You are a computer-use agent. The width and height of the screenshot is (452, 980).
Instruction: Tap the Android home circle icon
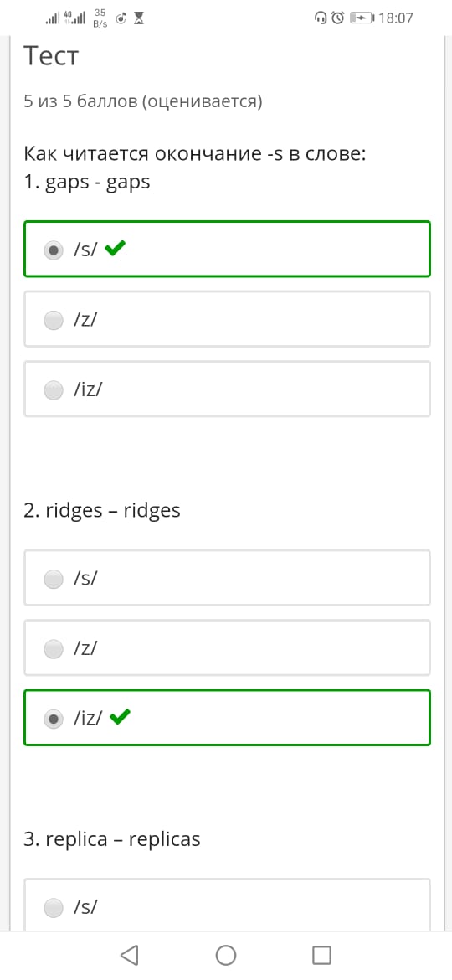226,955
